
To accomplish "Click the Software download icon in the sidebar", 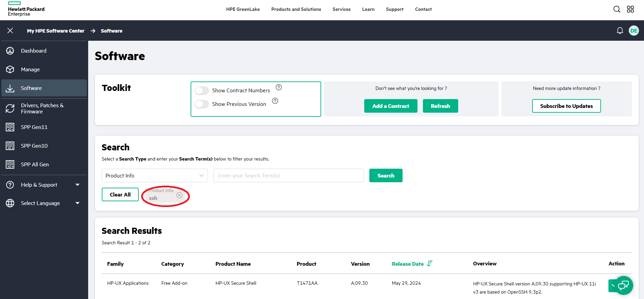I will 10,88.
